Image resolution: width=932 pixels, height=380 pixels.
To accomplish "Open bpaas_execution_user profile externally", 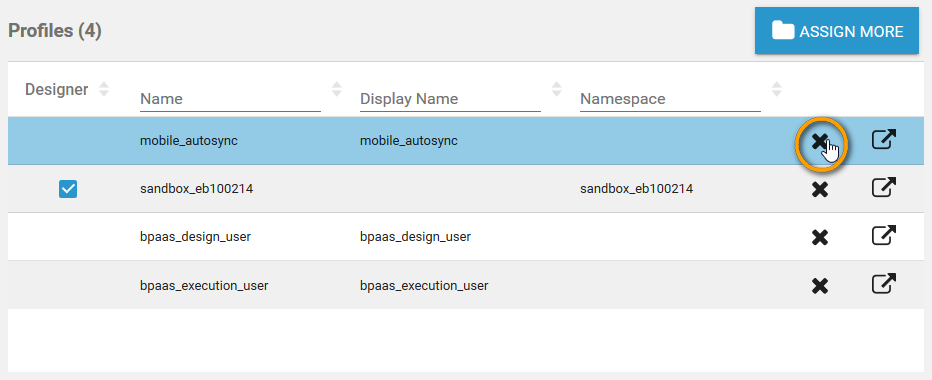I will coord(884,284).
